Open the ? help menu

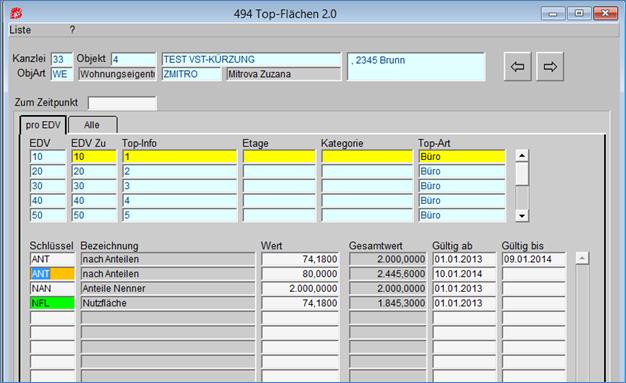coord(72,30)
